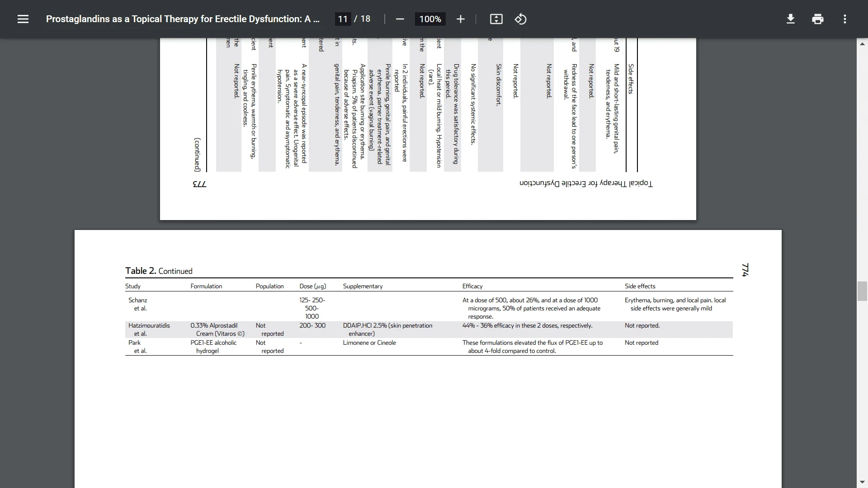This screenshot has width=868, height=488.
Task: Click '44% - 36% efficacy' cell
Action: [527, 325]
